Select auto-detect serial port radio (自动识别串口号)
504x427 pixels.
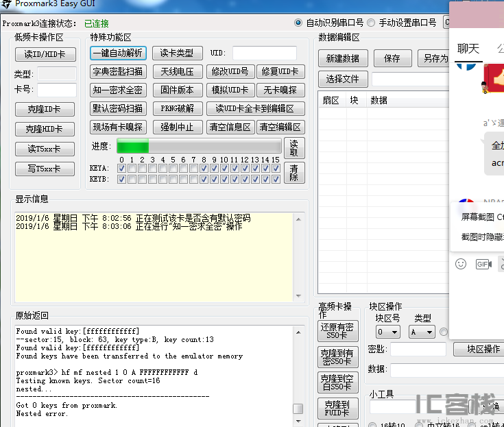[x=298, y=23]
